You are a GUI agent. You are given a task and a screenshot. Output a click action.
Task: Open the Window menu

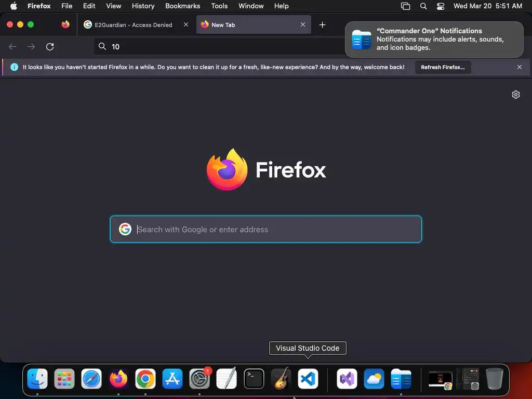(x=251, y=6)
